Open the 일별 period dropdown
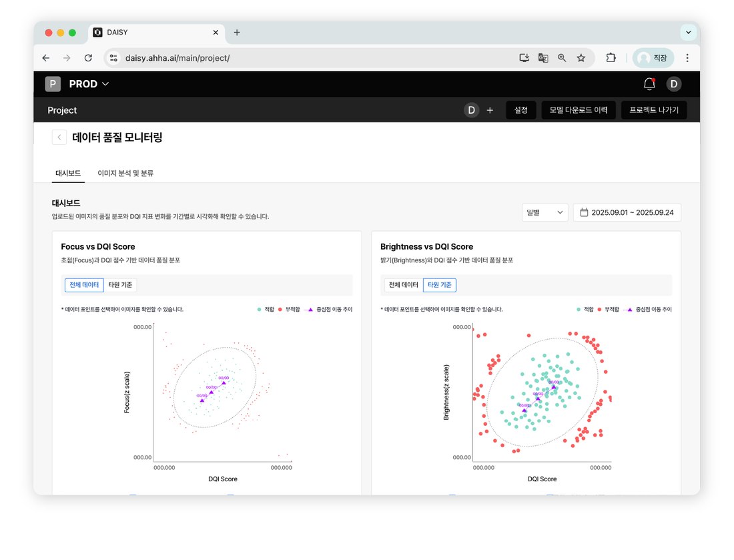Viewport: 734px width, 560px height. (x=545, y=212)
